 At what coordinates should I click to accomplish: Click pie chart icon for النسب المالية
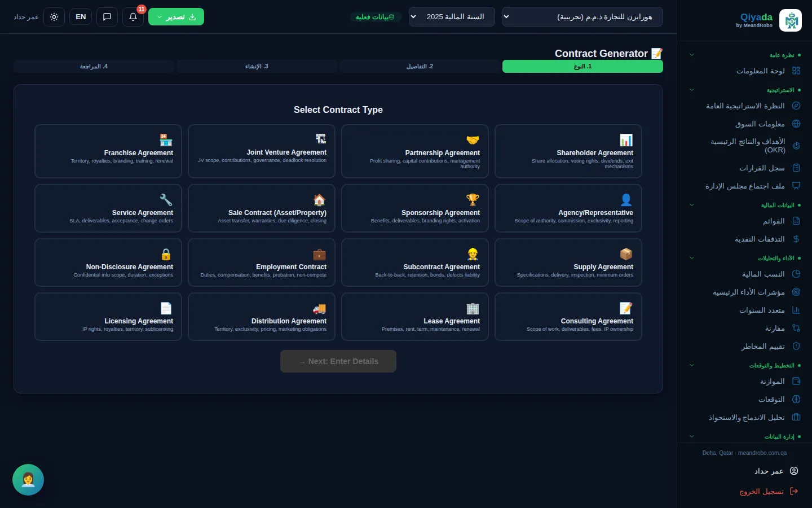click(796, 274)
